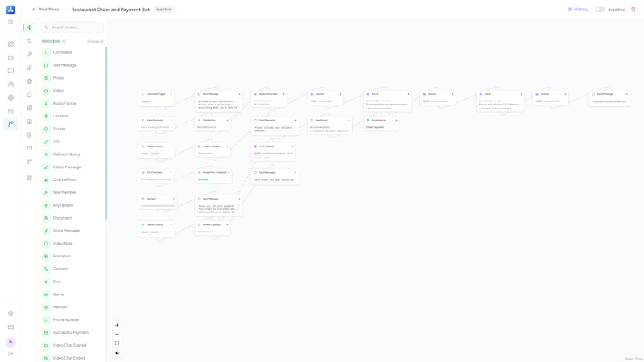Pick the Text Message trigger icon
The height and width of the screenshot is (362, 644).
tap(46, 65)
